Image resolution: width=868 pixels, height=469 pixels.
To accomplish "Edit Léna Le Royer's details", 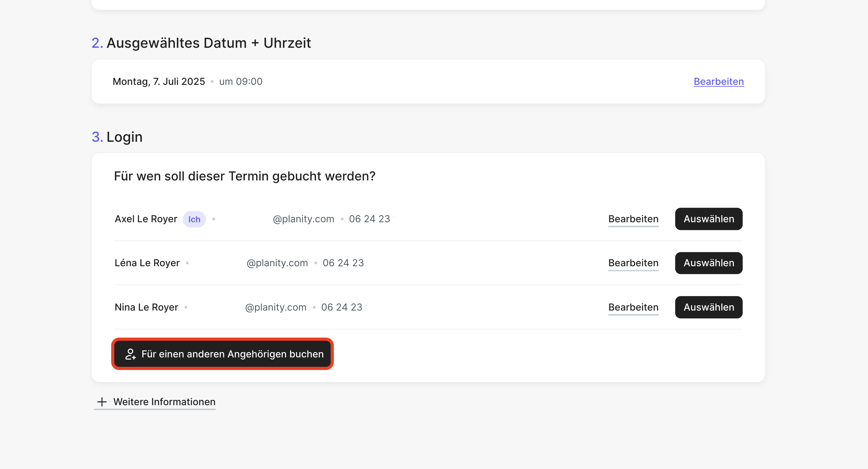I will tap(633, 263).
